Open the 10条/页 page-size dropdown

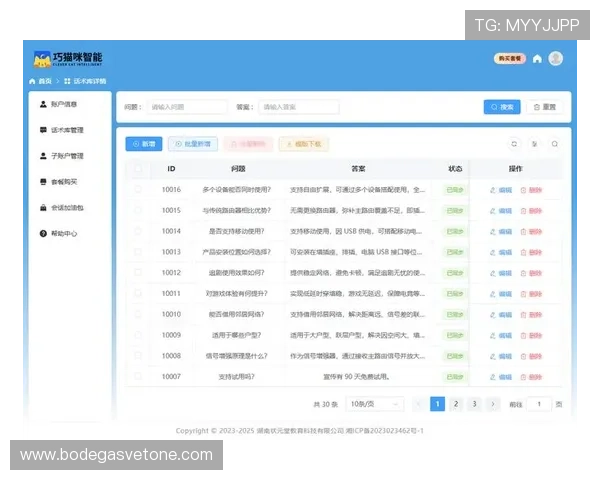point(375,404)
